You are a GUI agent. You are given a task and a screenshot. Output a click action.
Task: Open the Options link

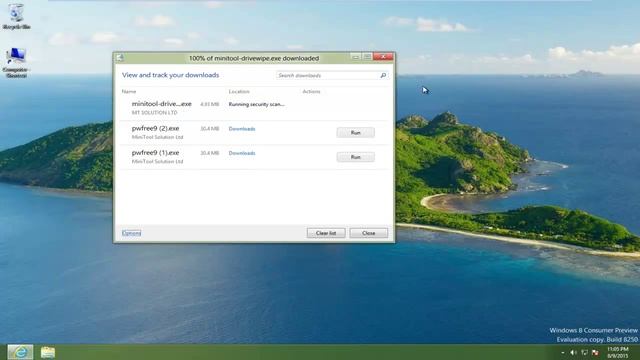tap(131, 233)
